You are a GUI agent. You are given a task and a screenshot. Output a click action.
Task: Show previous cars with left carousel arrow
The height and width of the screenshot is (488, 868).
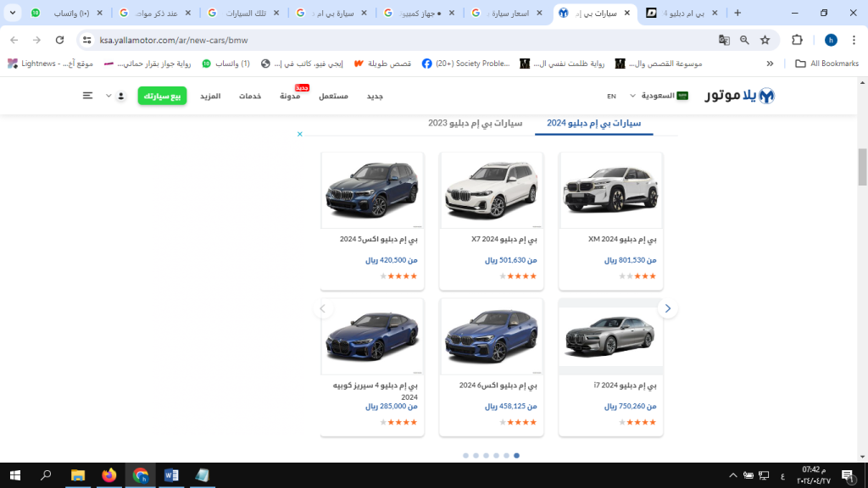[323, 308]
